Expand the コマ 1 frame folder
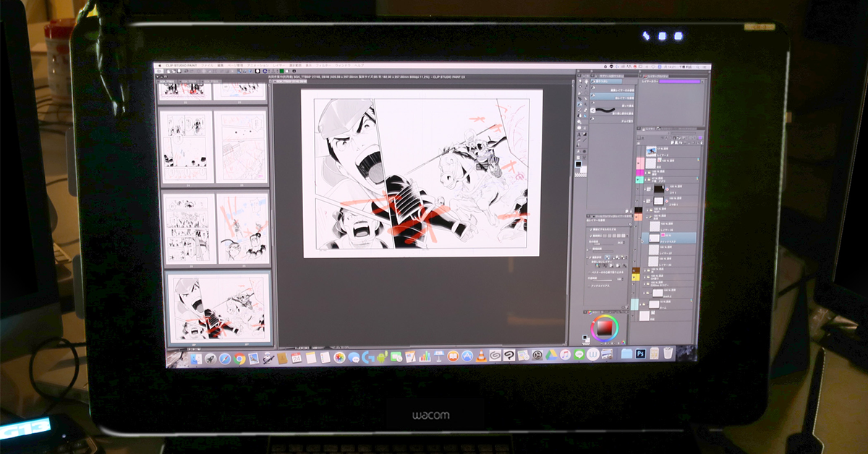868x454 pixels. pyautogui.click(x=644, y=189)
